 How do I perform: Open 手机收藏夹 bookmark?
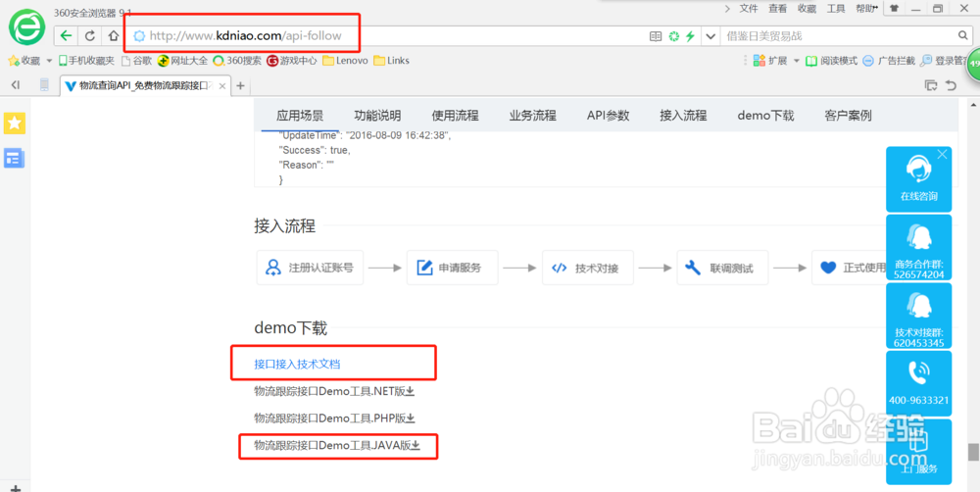[86, 61]
